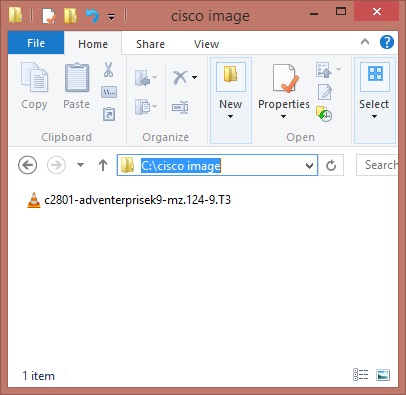Click the Copy path icon

click(x=109, y=92)
